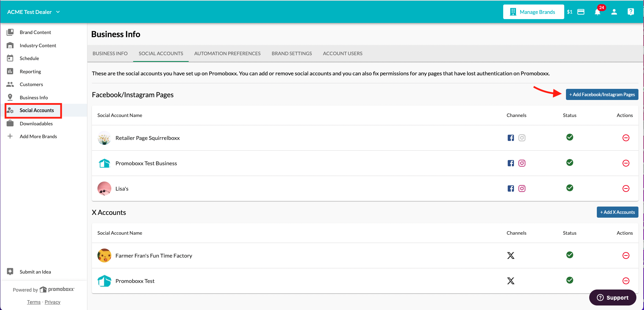The height and width of the screenshot is (310, 644).
Task: Click the Manage Brands button
Action: point(533,12)
